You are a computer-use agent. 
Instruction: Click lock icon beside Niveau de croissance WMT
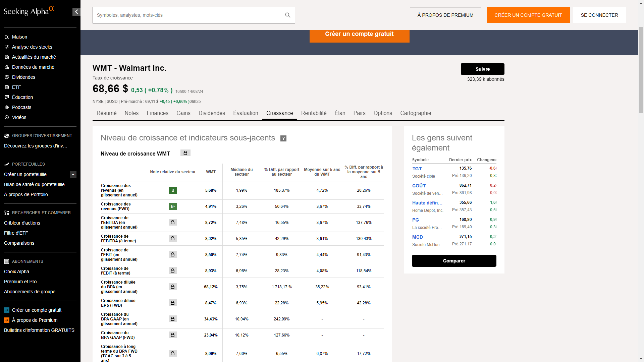(x=185, y=153)
